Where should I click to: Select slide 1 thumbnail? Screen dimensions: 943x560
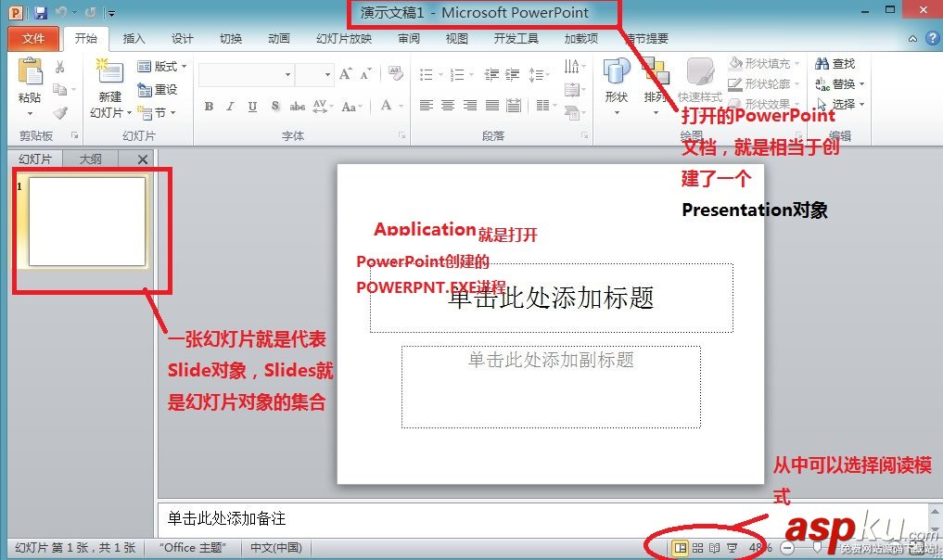click(87, 222)
